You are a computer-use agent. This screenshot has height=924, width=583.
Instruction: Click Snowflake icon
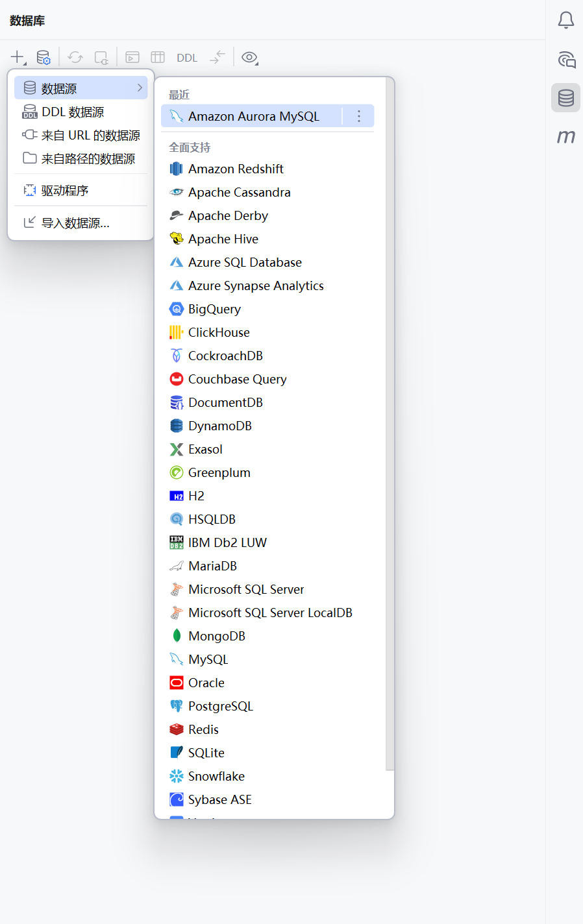point(177,776)
